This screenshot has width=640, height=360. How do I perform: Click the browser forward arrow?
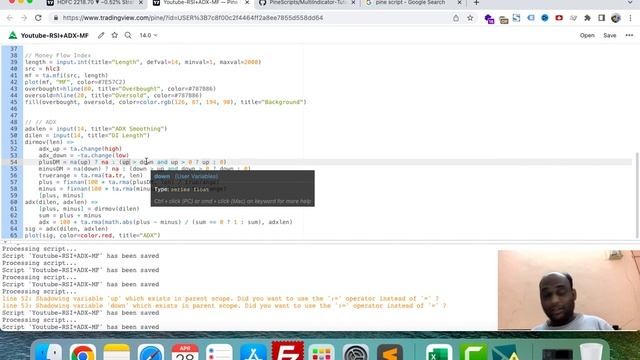coord(24,18)
